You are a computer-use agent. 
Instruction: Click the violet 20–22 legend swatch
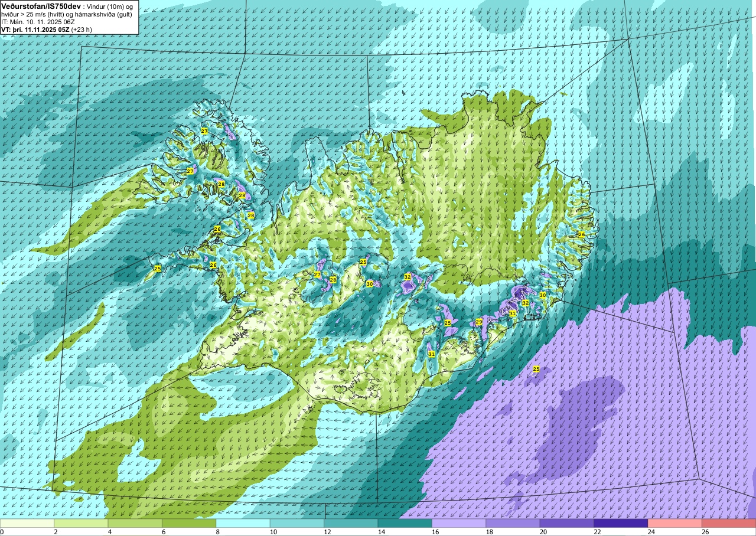(x=567, y=523)
